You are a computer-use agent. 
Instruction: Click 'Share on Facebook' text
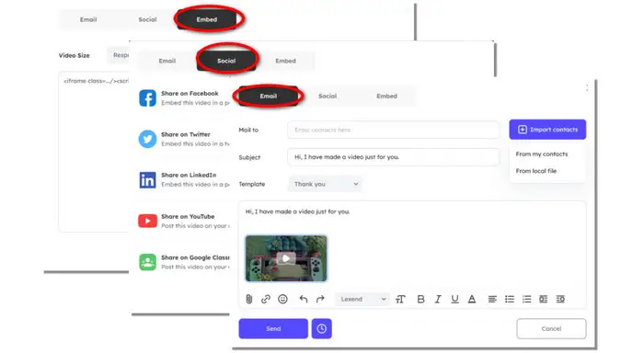pos(190,94)
